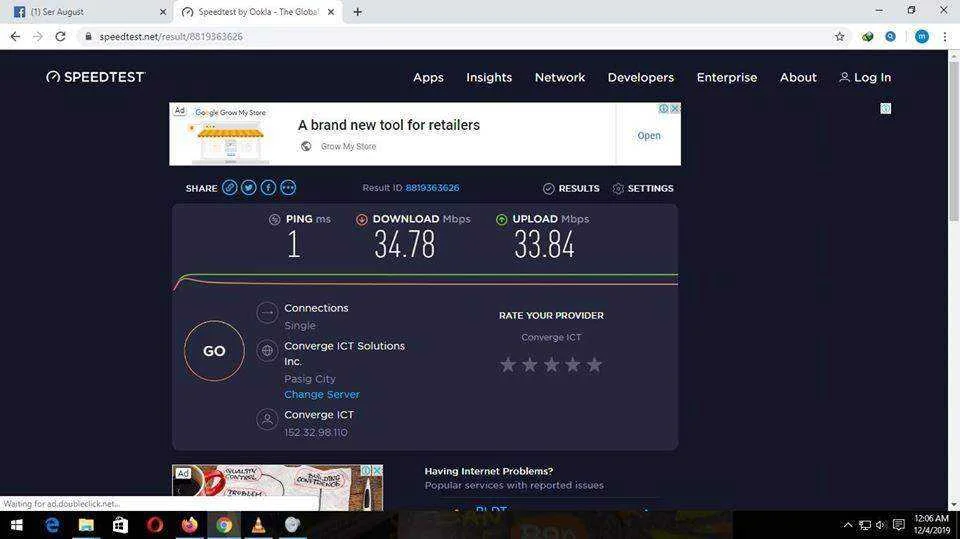Click the upload speed 33.84
Viewport: 960px width, 539px height.
point(544,244)
